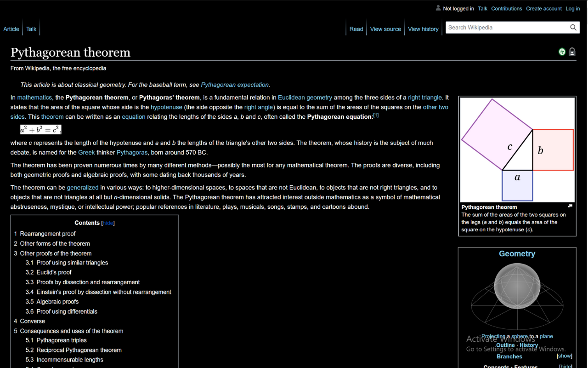The height and width of the screenshot is (368, 588).
Task: Click the Log in link
Action: (x=572, y=9)
